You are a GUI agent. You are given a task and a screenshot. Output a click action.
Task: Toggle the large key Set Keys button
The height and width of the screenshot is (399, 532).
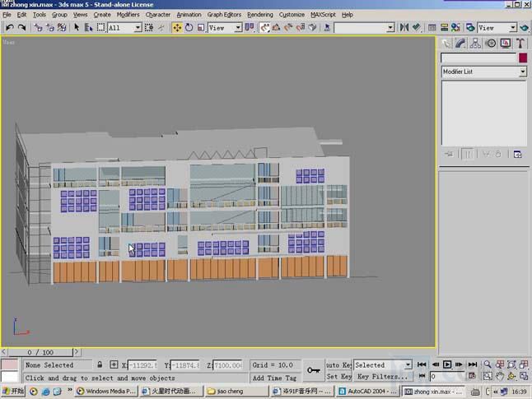coord(314,370)
